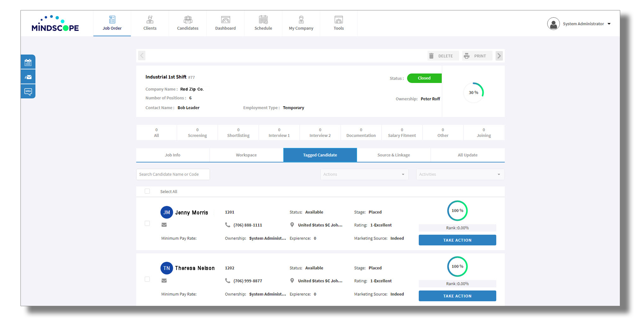Screen dimensions: 644x328
Task: Check the Select All checkbox
Action: [x=147, y=191]
